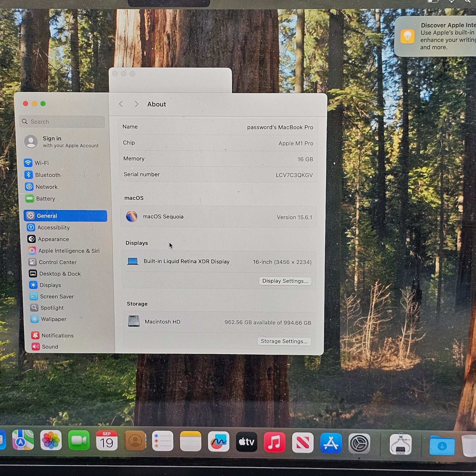Go forward with the right chevron
Image resolution: width=476 pixels, height=476 pixels.
136,104
